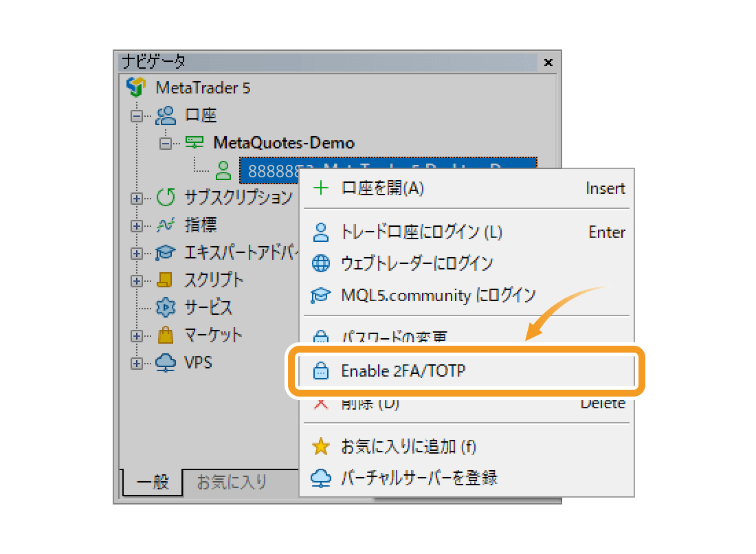Select the スクリプト tree label
Screen dimensions: 756x554
point(214,280)
